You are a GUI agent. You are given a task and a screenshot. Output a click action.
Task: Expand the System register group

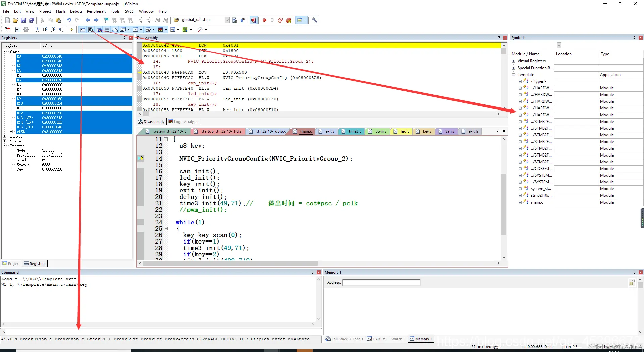coord(5,141)
